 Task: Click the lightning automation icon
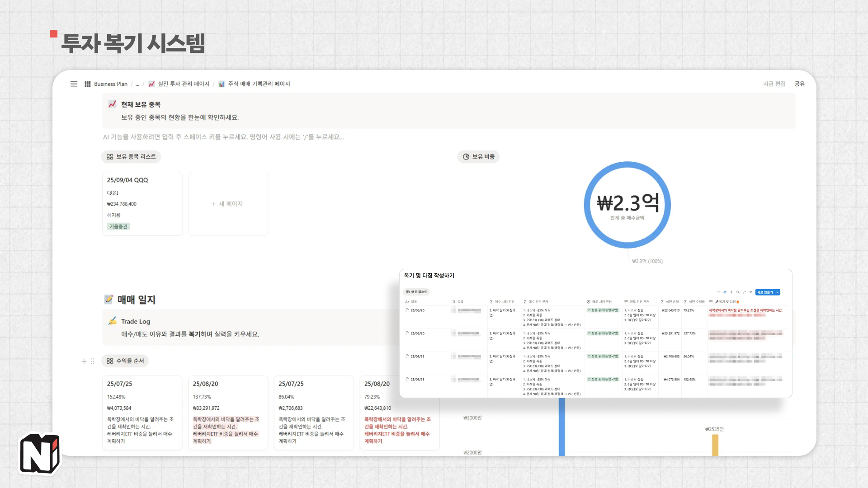[x=731, y=292]
